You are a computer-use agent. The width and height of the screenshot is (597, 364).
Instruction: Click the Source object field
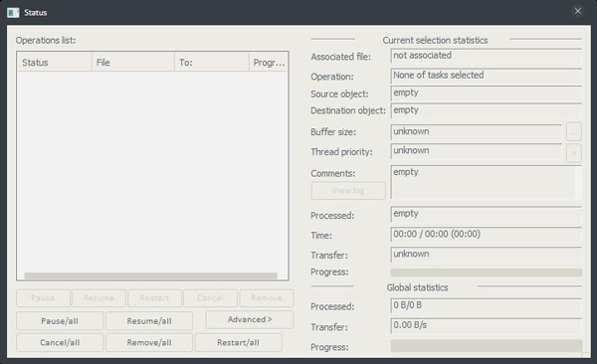487,93
